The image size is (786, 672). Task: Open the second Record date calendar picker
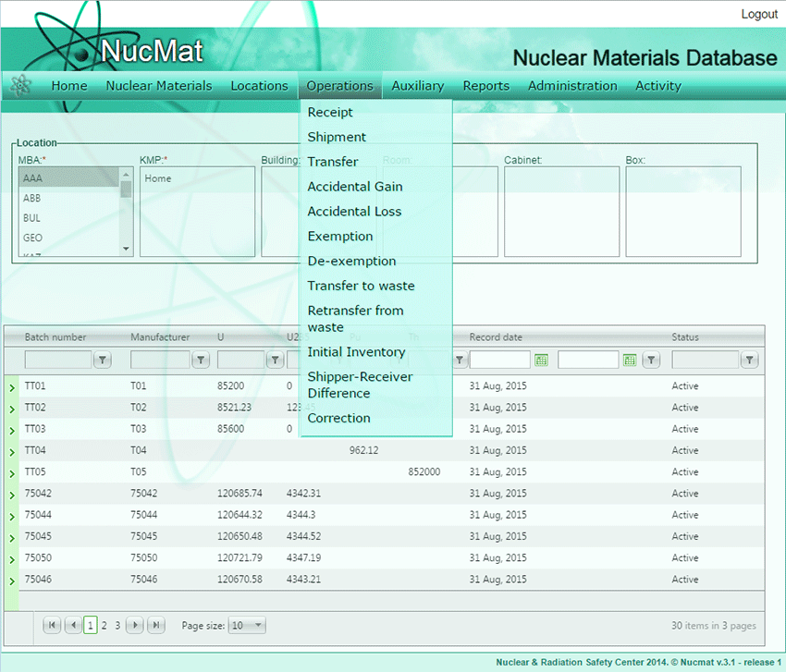(630, 360)
